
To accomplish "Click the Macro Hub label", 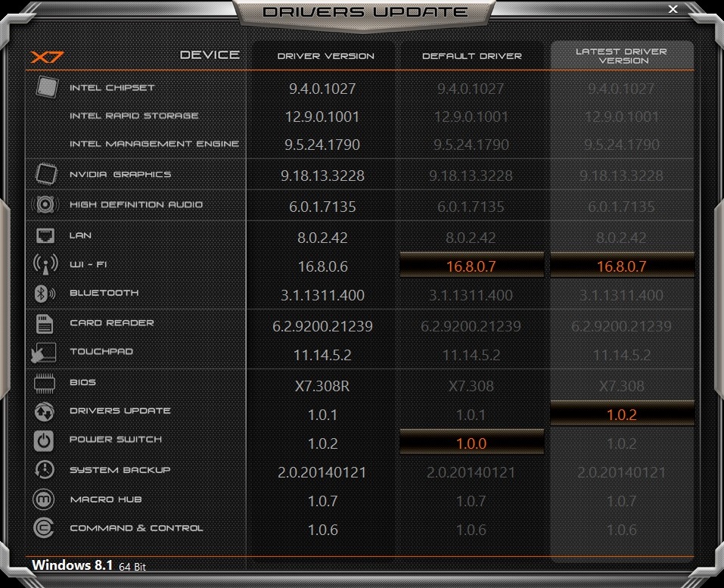I will [x=106, y=499].
